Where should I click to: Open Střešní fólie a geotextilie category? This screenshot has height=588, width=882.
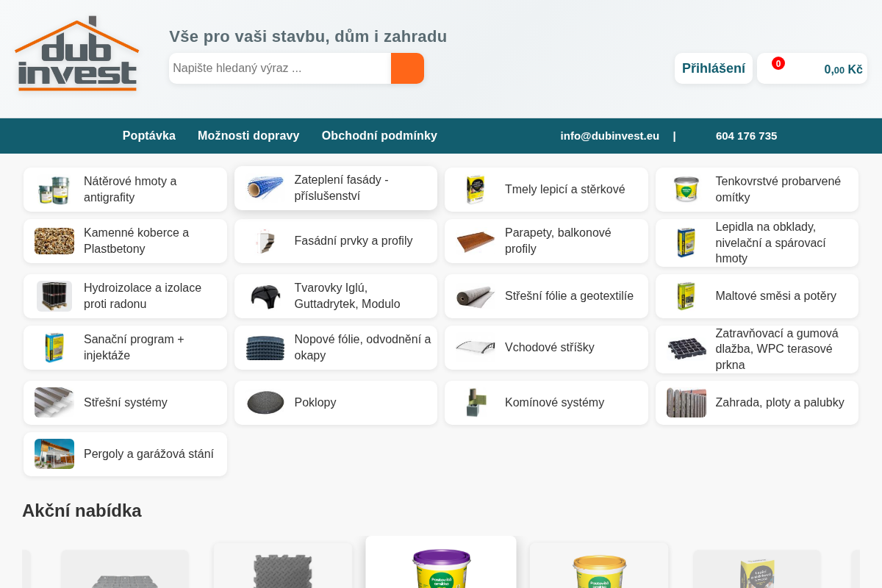[x=546, y=296]
